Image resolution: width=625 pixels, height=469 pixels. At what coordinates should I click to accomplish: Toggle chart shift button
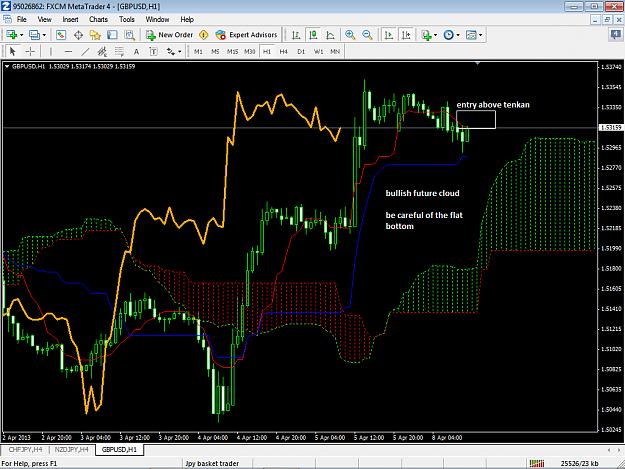[x=406, y=35]
